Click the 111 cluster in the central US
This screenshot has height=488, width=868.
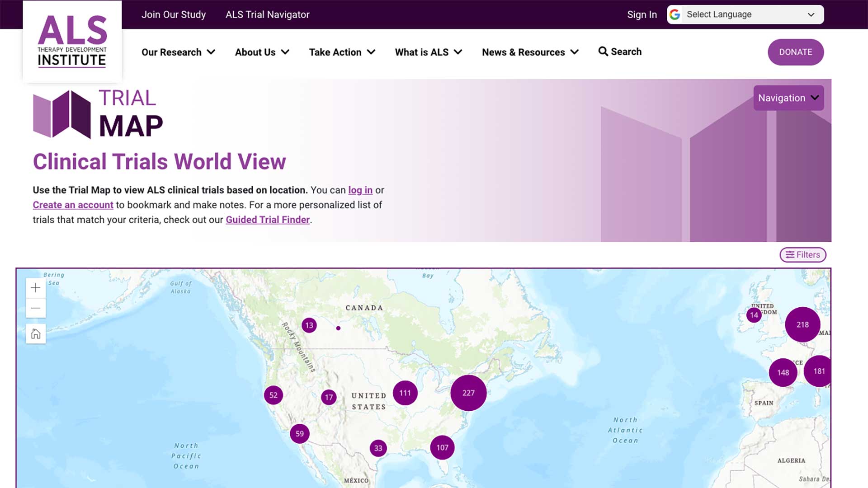click(405, 393)
